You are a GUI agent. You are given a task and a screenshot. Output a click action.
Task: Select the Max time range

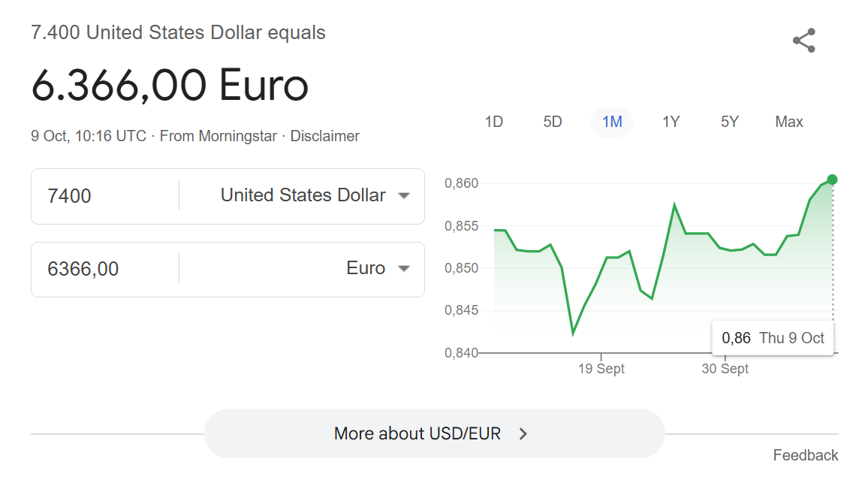click(789, 122)
